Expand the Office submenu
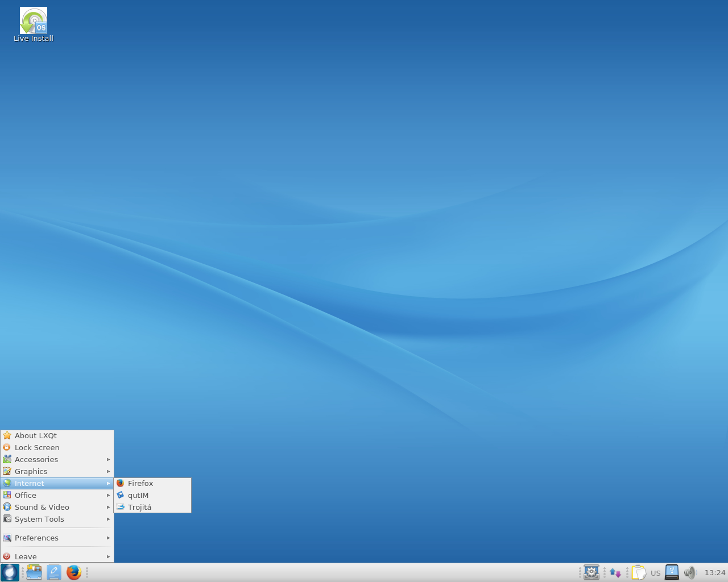 tap(57, 495)
